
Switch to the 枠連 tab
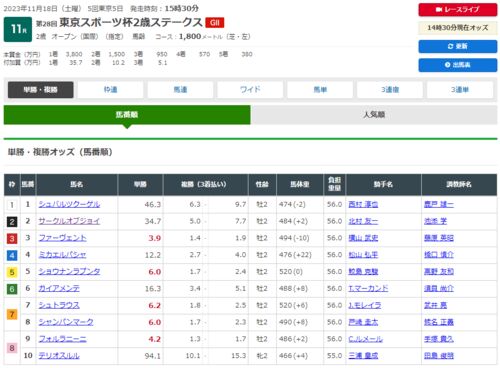point(110,90)
